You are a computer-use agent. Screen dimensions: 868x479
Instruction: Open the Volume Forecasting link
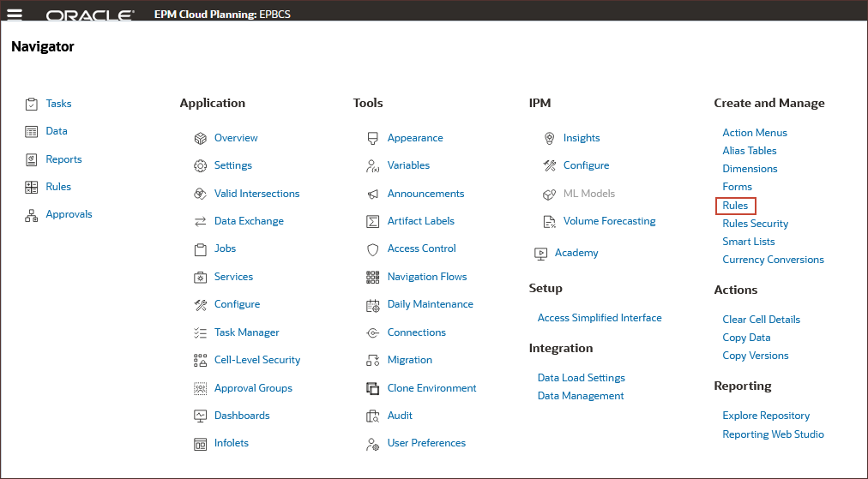[x=610, y=221]
